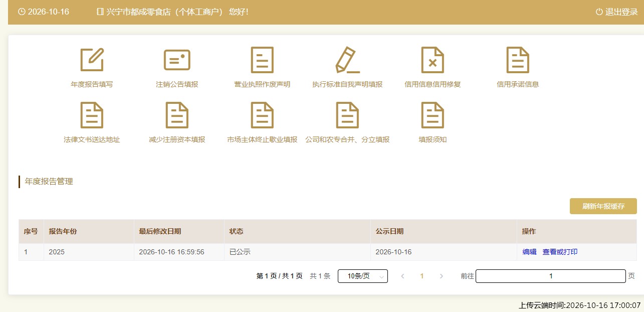
Task: Click the 注销公告填报 label
Action: 177,84
